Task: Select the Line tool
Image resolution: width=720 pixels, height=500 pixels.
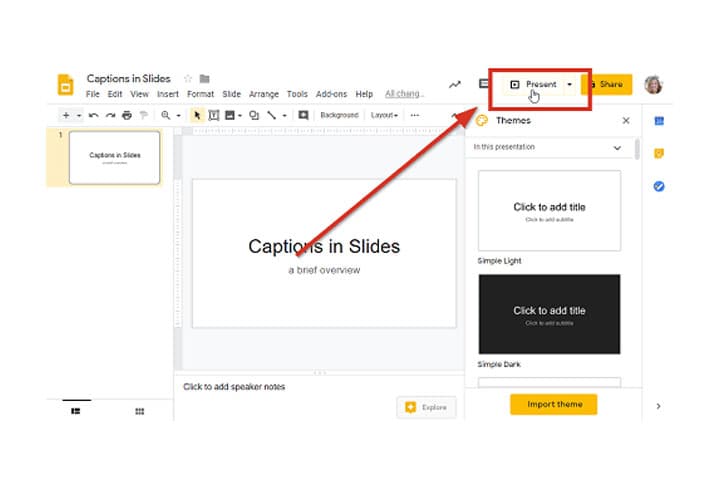Action: (271, 115)
